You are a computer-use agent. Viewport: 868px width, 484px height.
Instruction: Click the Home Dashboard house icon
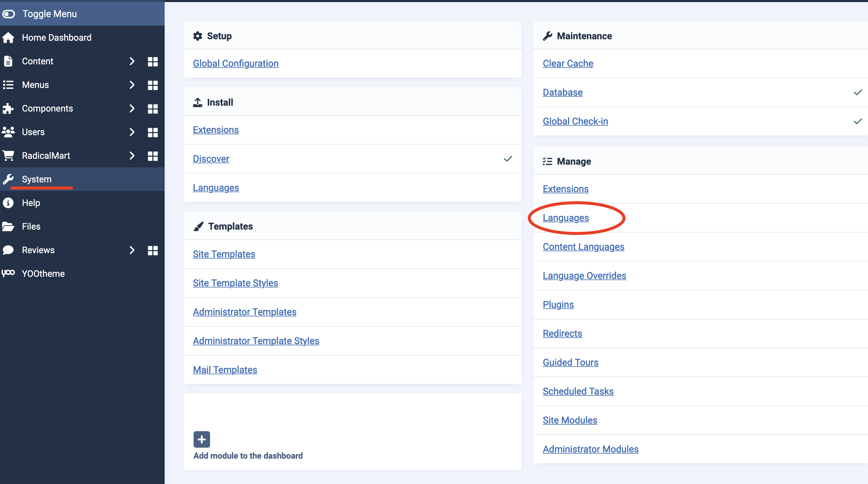9,37
